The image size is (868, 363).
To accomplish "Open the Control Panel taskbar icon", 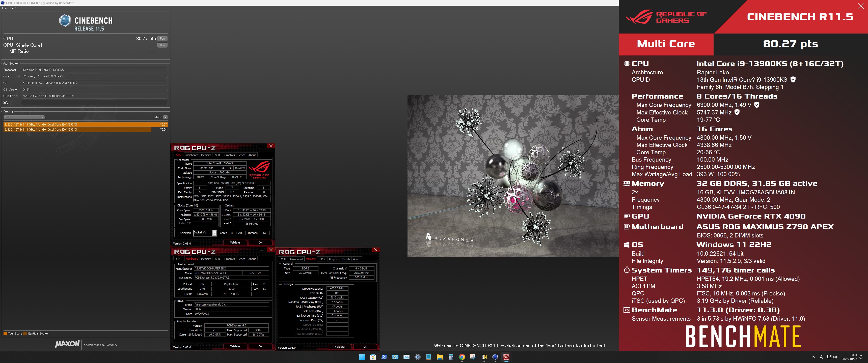I will (395, 357).
